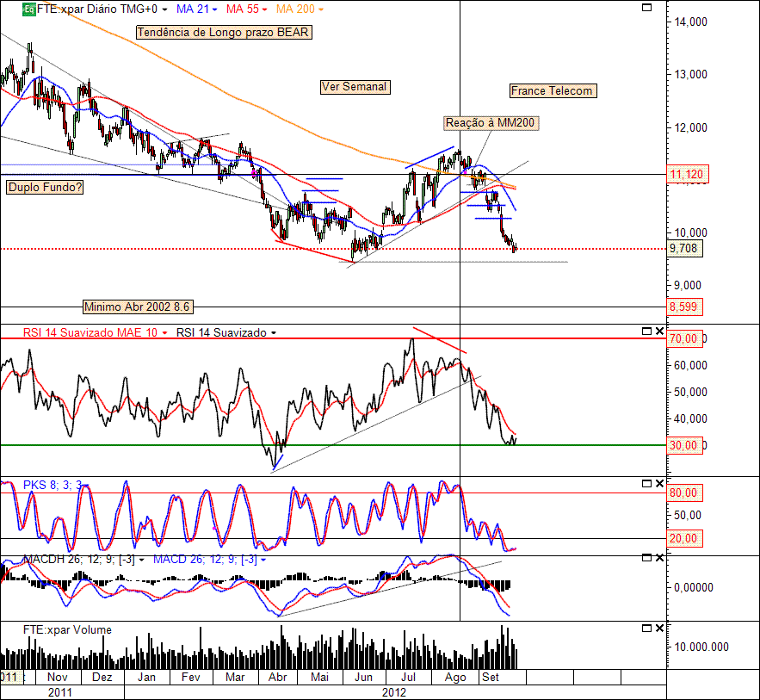Click the FTE:xpar Volume pane title
Screen dimensions: 760x700
pos(67,629)
